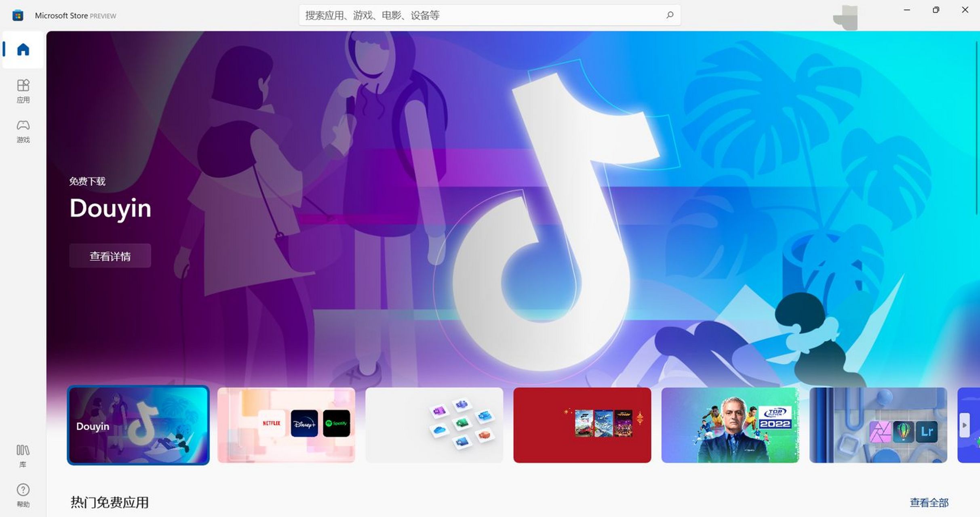Open the 帮助 (Help) page
980x517 pixels.
pyautogui.click(x=23, y=496)
